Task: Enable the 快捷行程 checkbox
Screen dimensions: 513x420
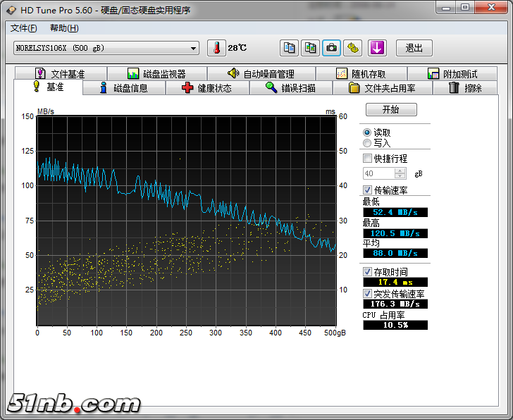Action: pyautogui.click(x=367, y=159)
